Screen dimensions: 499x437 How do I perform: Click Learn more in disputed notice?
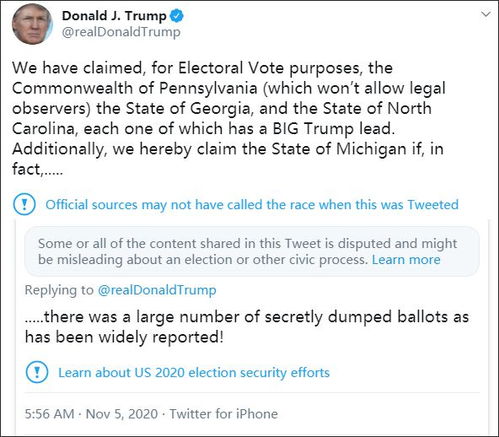[x=406, y=259]
